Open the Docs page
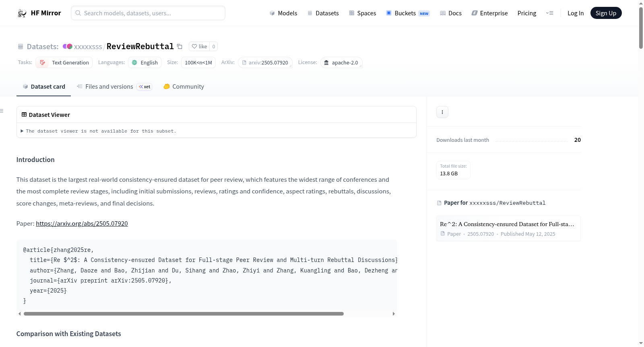The height and width of the screenshot is (347, 644). tap(451, 13)
